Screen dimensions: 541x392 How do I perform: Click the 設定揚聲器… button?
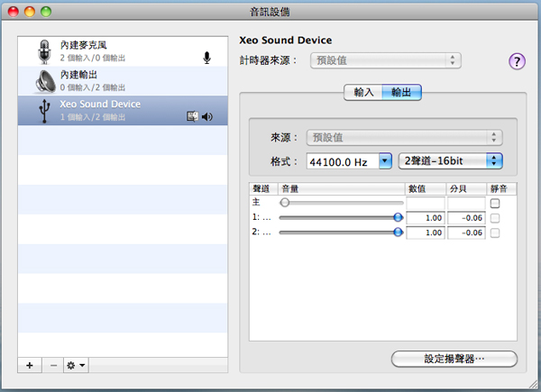pos(454,359)
